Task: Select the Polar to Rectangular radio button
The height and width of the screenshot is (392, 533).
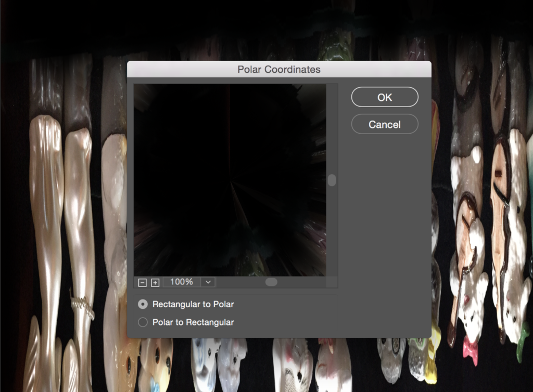Action: pyautogui.click(x=143, y=322)
